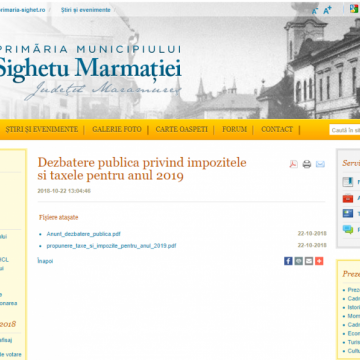This screenshot has height=360, width=360.
Task: Click the date next to propunere_taxe_si_impozite file
Action: (x=312, y=245)
